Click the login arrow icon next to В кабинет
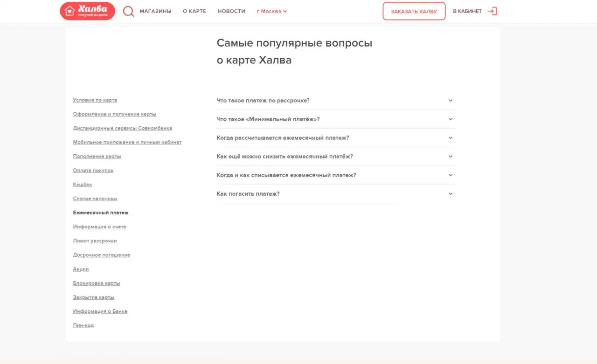Image resolution: width=597 pixels, height=364 pixels. [x=493, y=11]
